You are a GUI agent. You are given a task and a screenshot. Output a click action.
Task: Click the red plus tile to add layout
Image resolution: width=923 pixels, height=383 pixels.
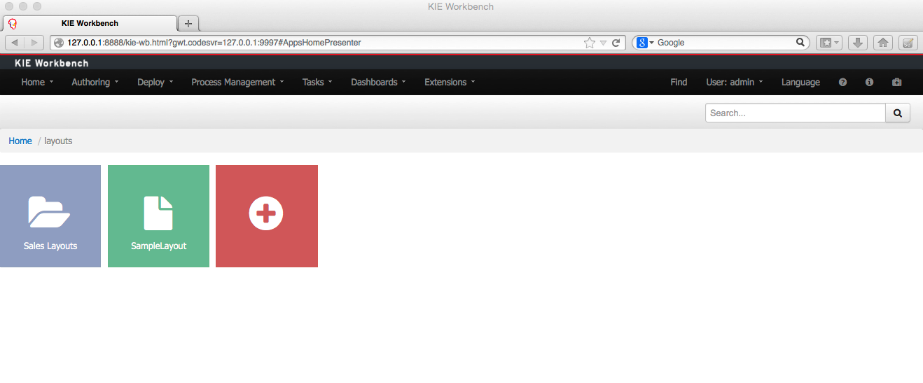[x=267, y=216]
